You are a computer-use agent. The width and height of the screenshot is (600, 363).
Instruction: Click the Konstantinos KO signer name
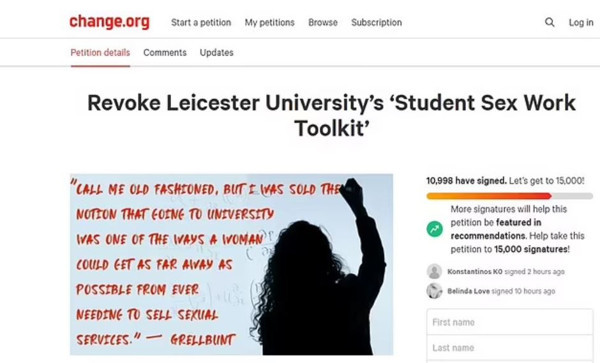pyautogui.click(x=475, y=272)
